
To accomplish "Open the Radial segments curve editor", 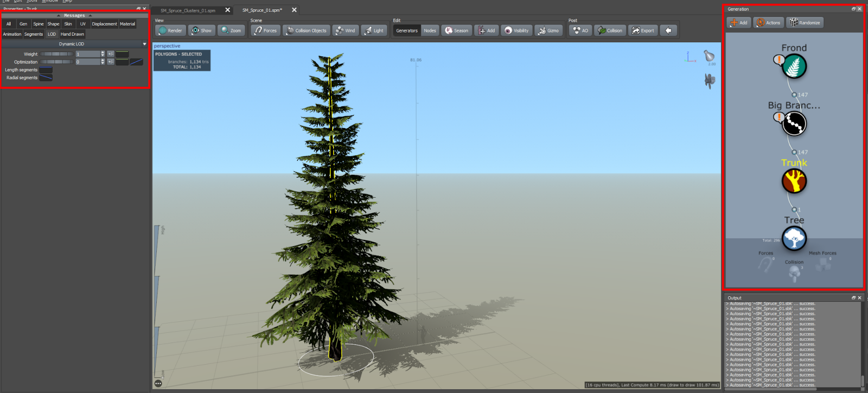I will coord(46,78).
